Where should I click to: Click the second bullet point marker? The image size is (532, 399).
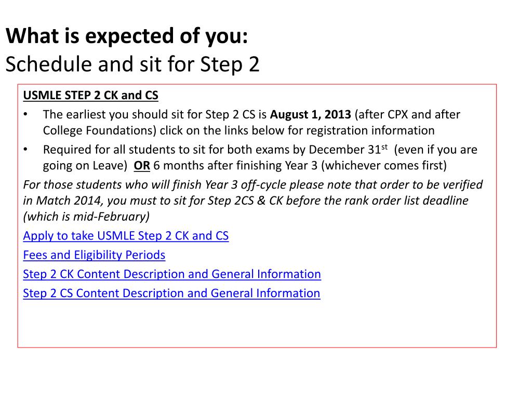(25, 149)
